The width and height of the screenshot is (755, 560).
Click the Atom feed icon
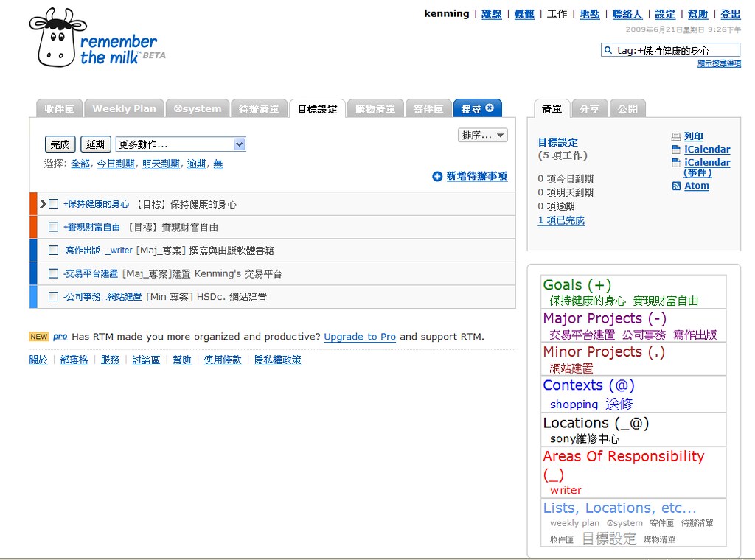pyautogui.click(x=676, y=186)
